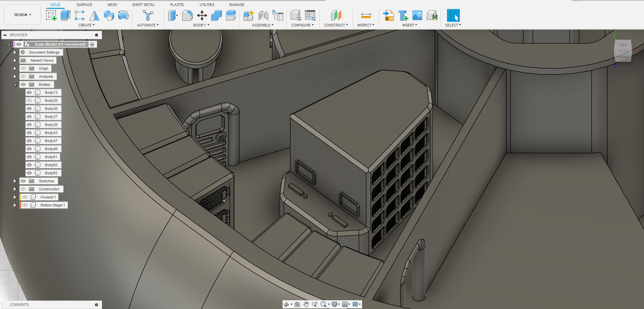
Task: Open the Change Parameters table icon
Action: coord(310,15)
